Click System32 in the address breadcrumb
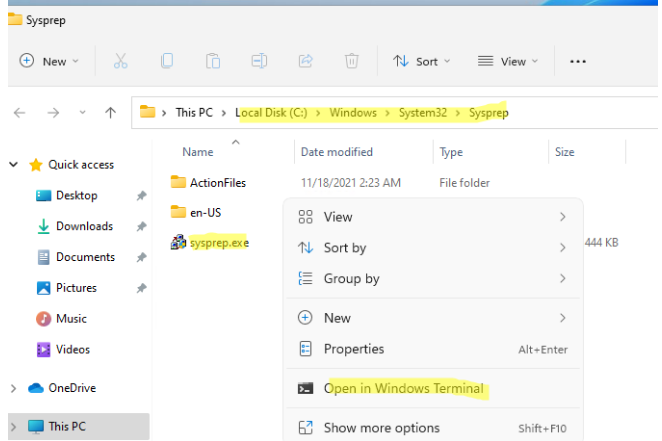This screenshot has width=662, height=441. coord(423,113)
